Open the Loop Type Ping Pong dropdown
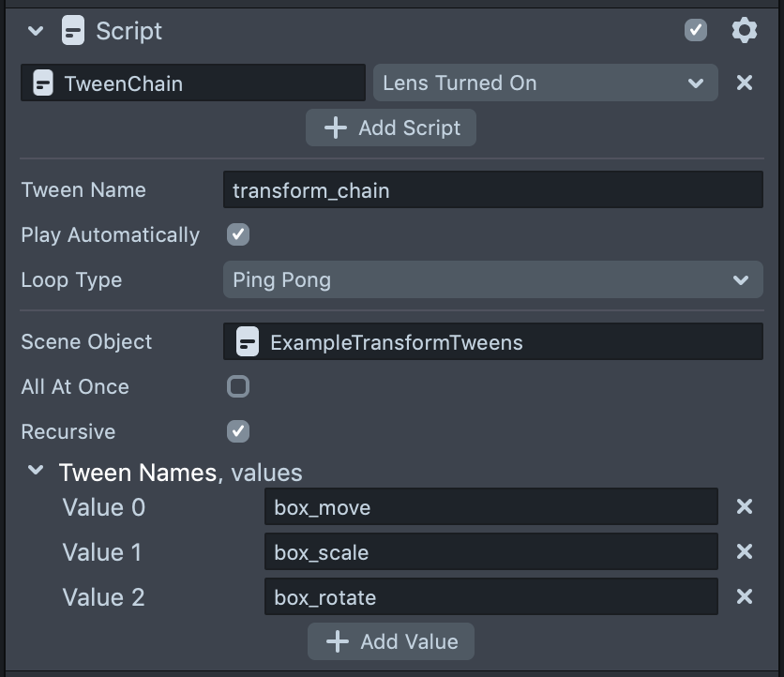Viewport: 784px width, 677px height. 492,279
